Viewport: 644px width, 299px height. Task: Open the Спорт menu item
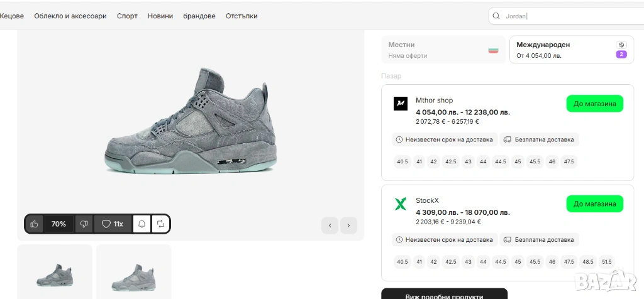[x=127, y=16]
